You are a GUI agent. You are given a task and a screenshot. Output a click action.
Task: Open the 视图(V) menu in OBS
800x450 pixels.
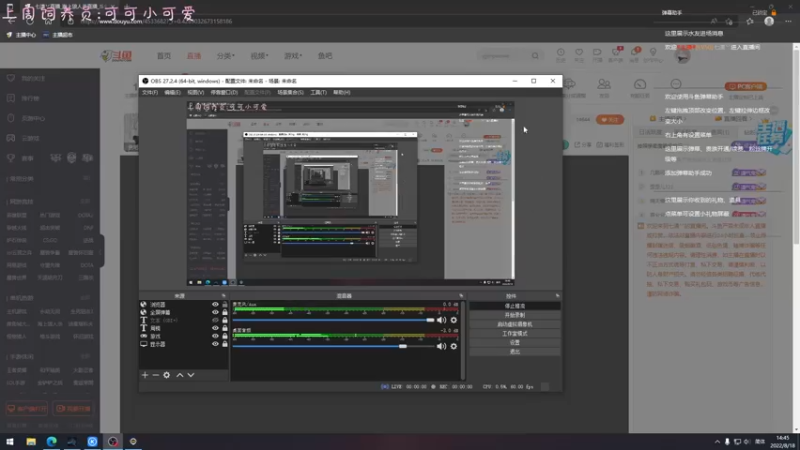pos(195,92)
